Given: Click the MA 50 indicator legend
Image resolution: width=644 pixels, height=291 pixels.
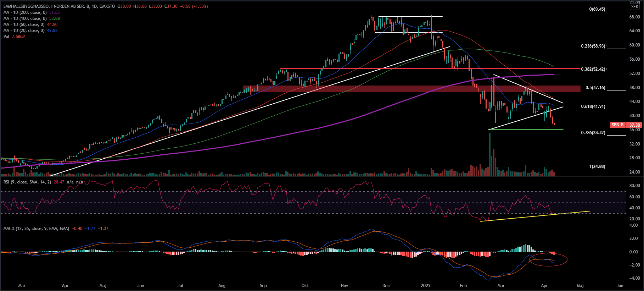Looking at the screenshot, I should (x=24, y=24).
